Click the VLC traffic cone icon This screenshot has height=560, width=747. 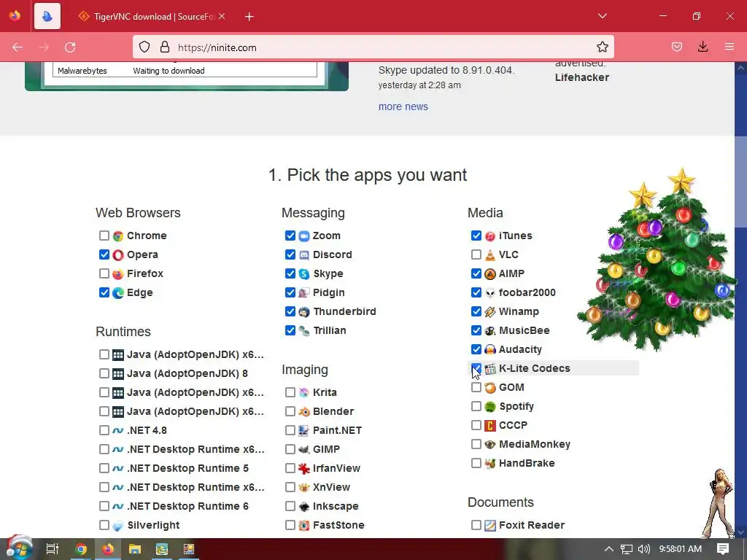click(490, 254)
